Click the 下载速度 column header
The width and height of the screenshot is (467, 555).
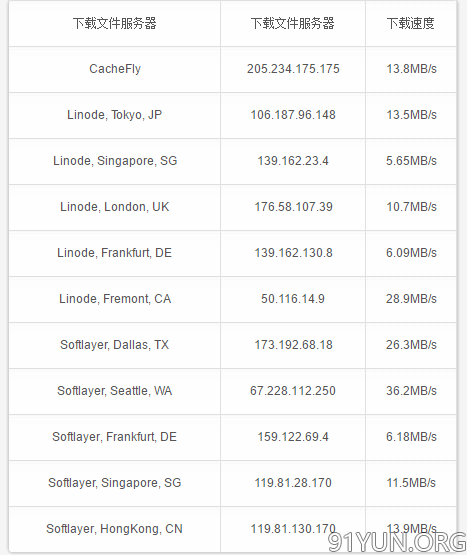tap(411, 23)
